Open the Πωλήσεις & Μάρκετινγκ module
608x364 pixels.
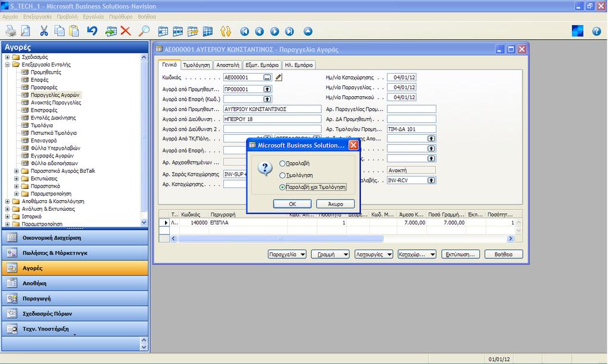click(x=75, y=253)
